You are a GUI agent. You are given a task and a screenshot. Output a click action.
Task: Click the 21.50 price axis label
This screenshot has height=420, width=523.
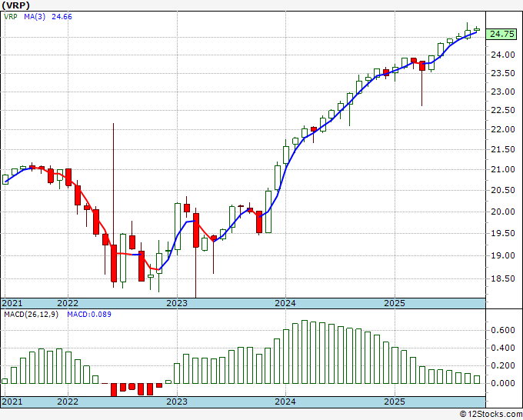coord(503,149)
